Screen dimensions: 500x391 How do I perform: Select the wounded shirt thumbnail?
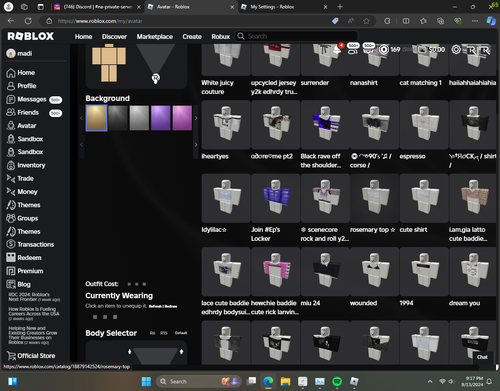374,272
